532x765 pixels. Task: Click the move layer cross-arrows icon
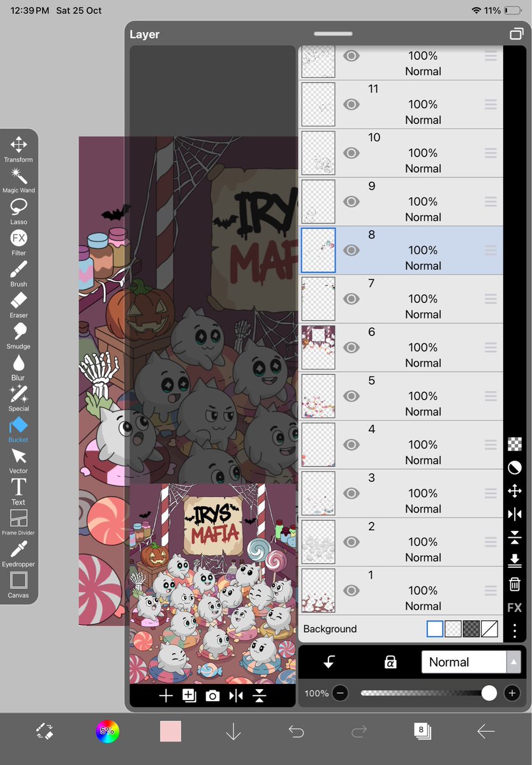(514, 491)
